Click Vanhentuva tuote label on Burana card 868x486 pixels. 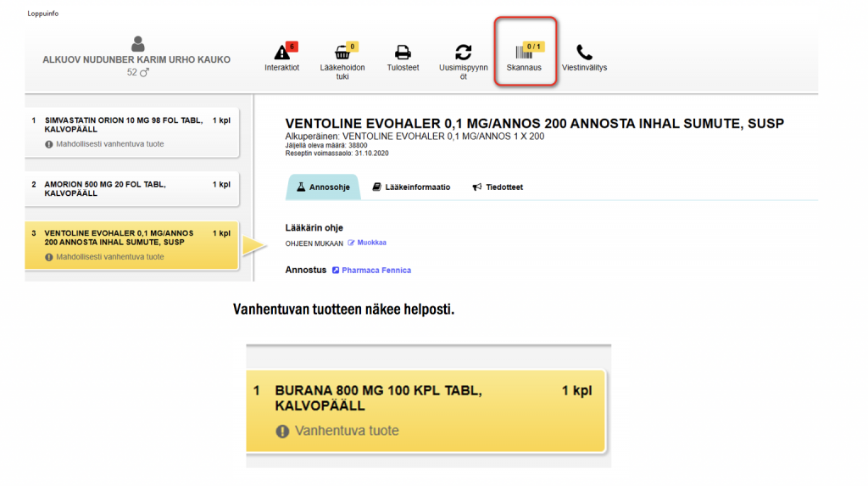[347, 431]
